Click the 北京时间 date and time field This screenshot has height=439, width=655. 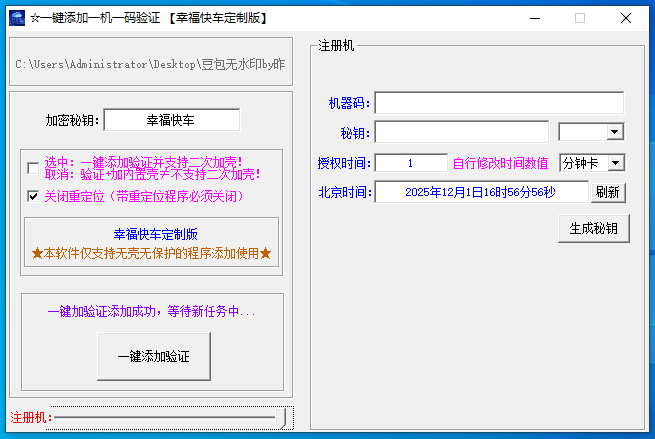[x=481, y=192]
